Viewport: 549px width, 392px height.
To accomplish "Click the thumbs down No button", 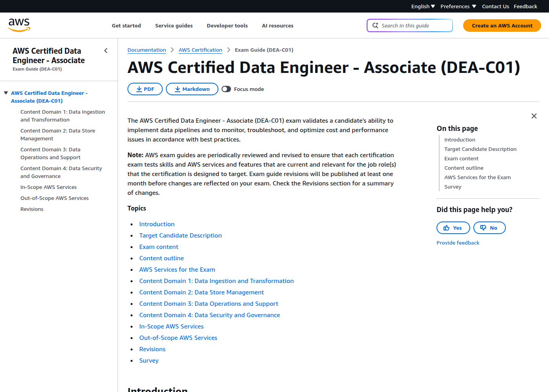I will pos(489,228).
